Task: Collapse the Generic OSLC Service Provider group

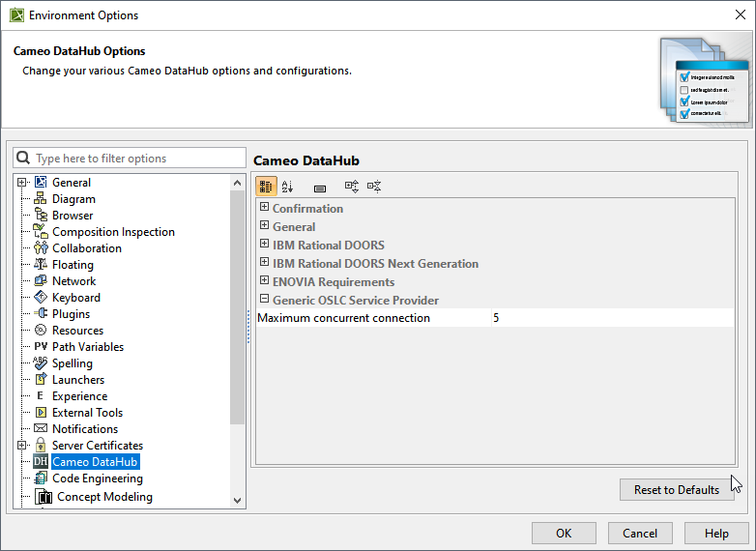Action: tap(264, 300)
